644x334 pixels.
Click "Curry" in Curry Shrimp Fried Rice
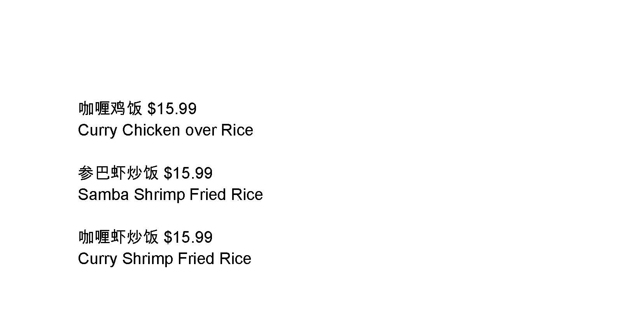click(x=97, y=259)
